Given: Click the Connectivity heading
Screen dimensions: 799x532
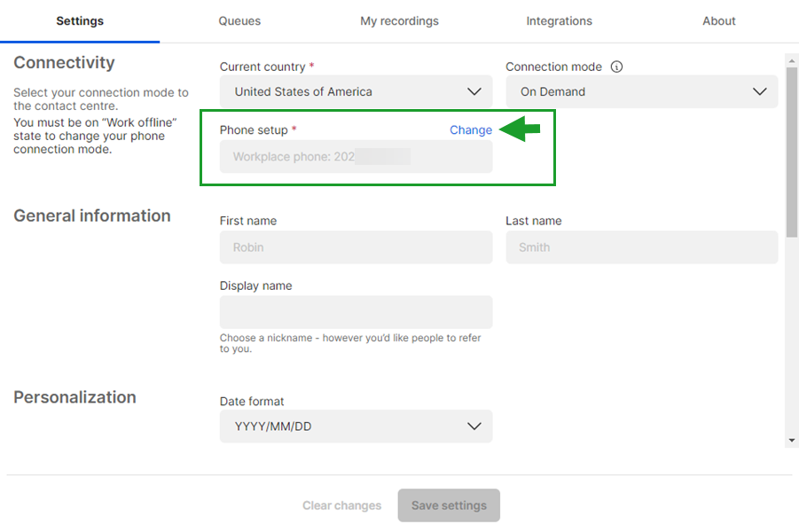Looking at the screenshot, I should click(x=64, y=63).
